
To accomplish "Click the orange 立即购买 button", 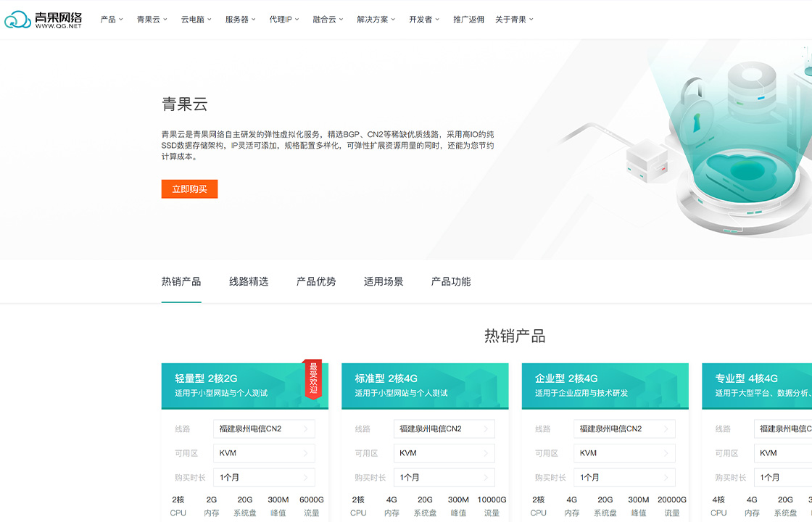I will pyautogui.click(x=189, y=189).
